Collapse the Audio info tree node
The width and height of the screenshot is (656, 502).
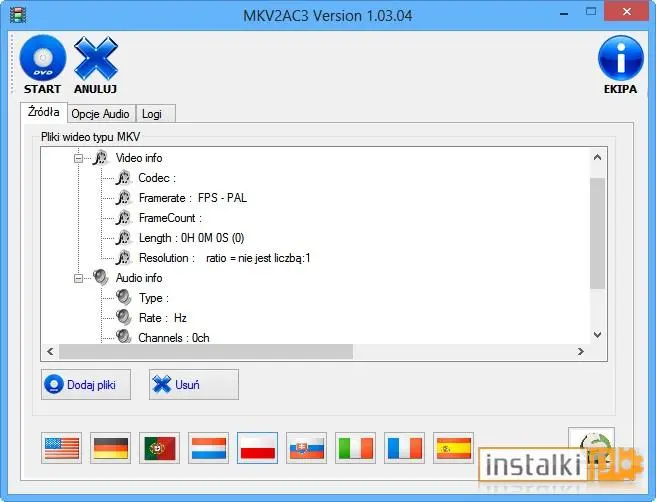pyautogui.click(x=78, y=278)
